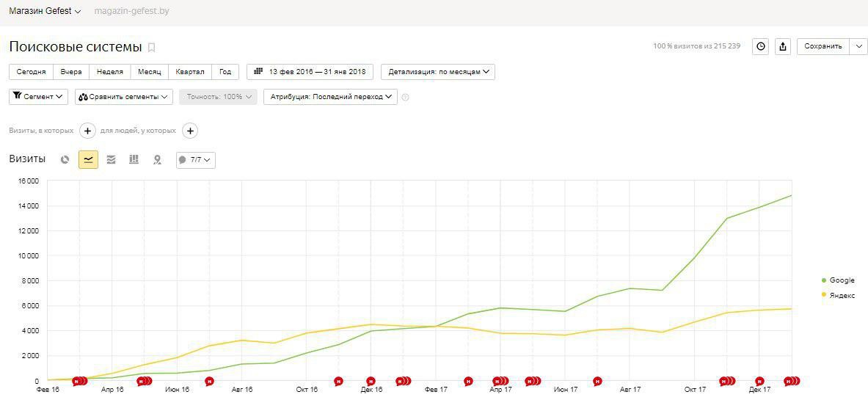Click the annotation marker just before Окт 16–Дек 16 midpoint
This screenshot has height=411, width=868.
pyautogui.click(x=338, y=381)
